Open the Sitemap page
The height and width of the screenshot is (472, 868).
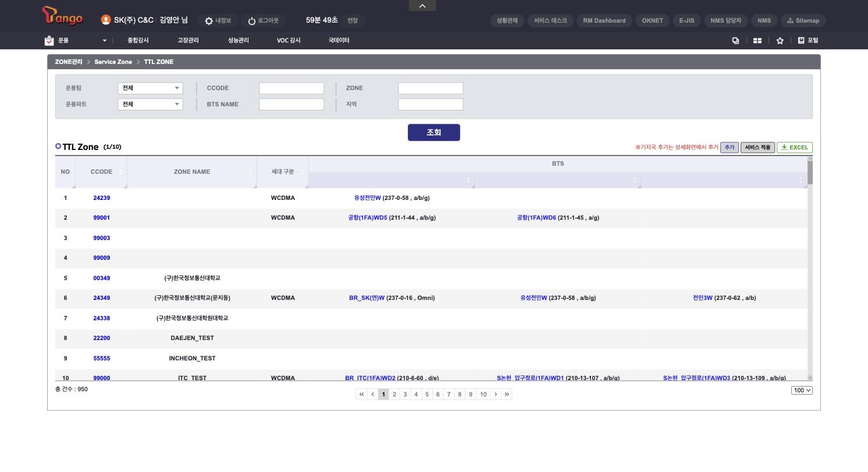pos(803,20)
